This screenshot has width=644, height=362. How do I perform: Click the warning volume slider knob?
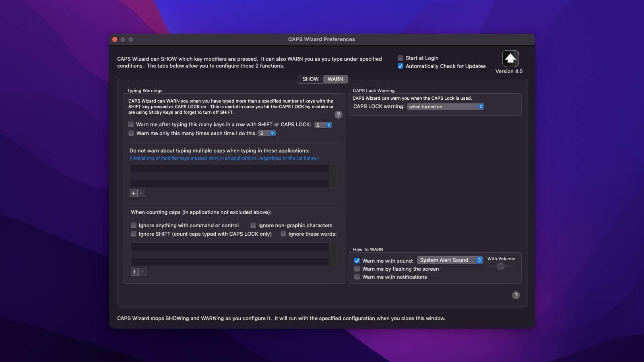[x=500, y=266]
